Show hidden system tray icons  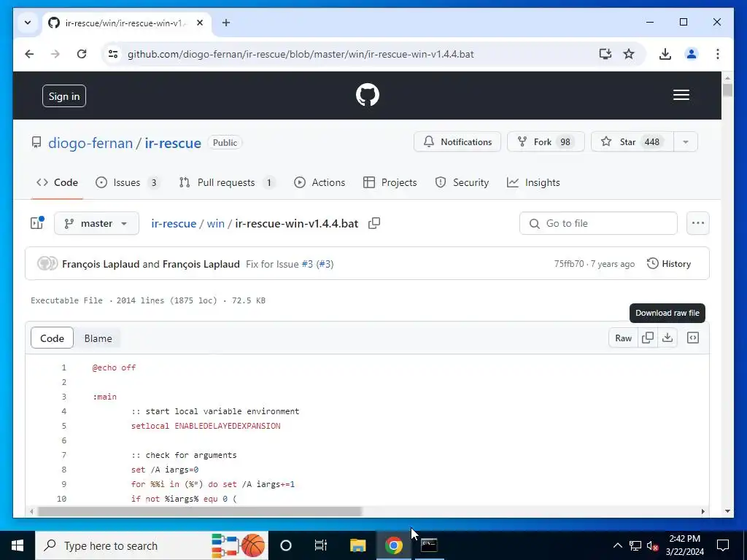[x=617, y=545]
